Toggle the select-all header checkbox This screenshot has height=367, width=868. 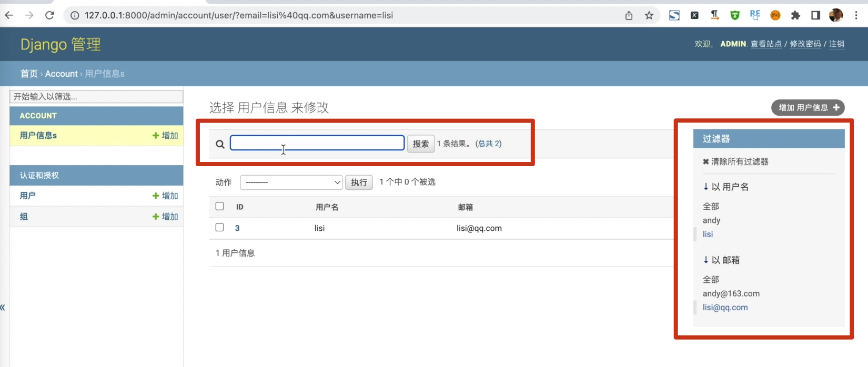pos(220,206)
